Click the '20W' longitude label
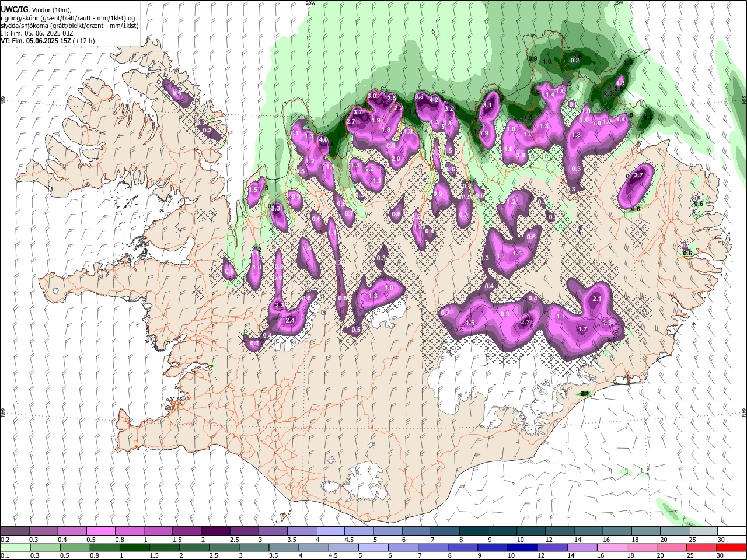 310,3
